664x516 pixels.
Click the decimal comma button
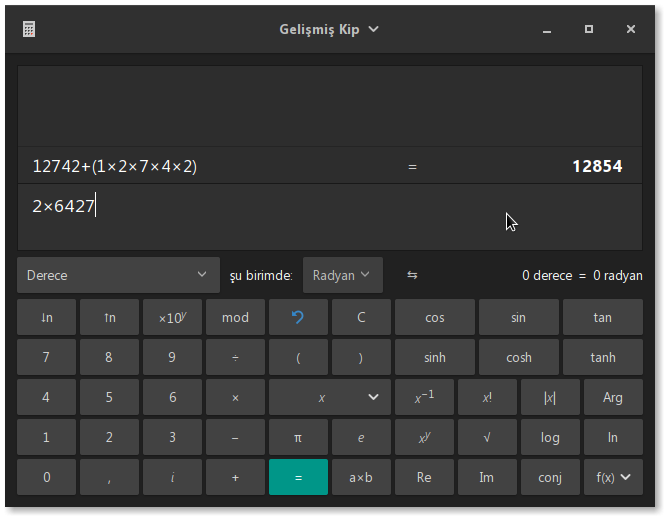109,477
